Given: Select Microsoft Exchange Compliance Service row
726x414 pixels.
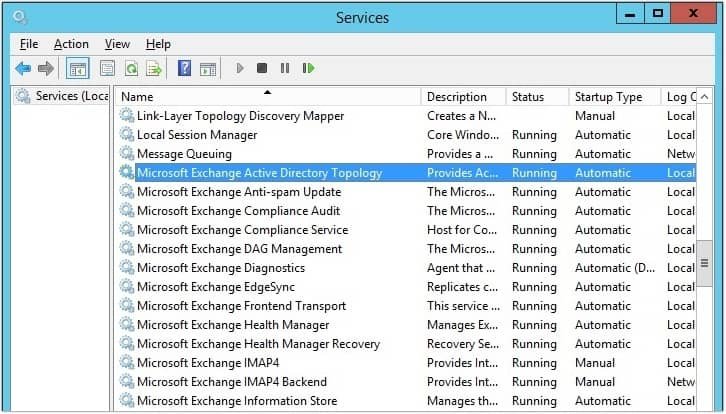Looking at the screenshot, I should [407, 230].
